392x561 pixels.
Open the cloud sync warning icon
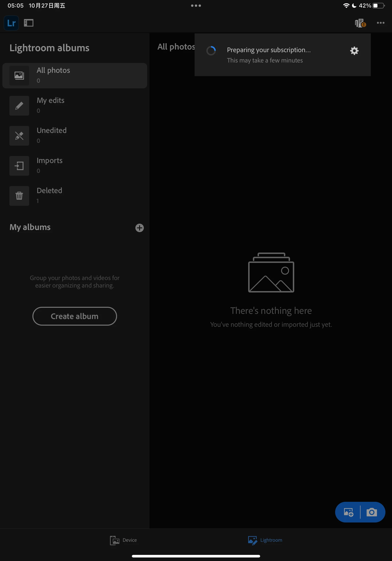coord(360,23)
